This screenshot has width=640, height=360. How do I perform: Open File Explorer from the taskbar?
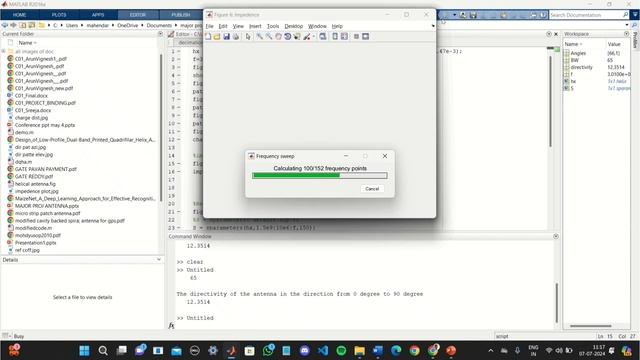[x=360, y=351]
